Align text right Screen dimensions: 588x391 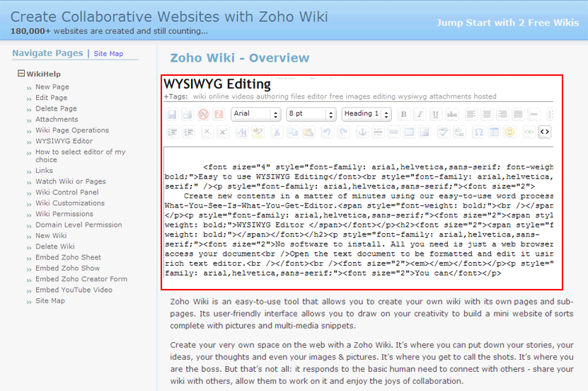(x=502, y=114)
